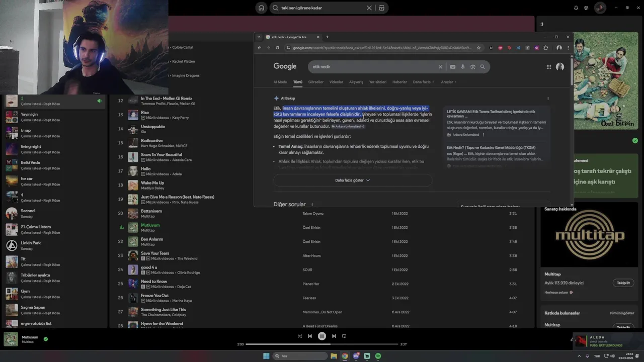Submit Google search magnifier icon
Viewport: 644px width, 362px height.
482,67
